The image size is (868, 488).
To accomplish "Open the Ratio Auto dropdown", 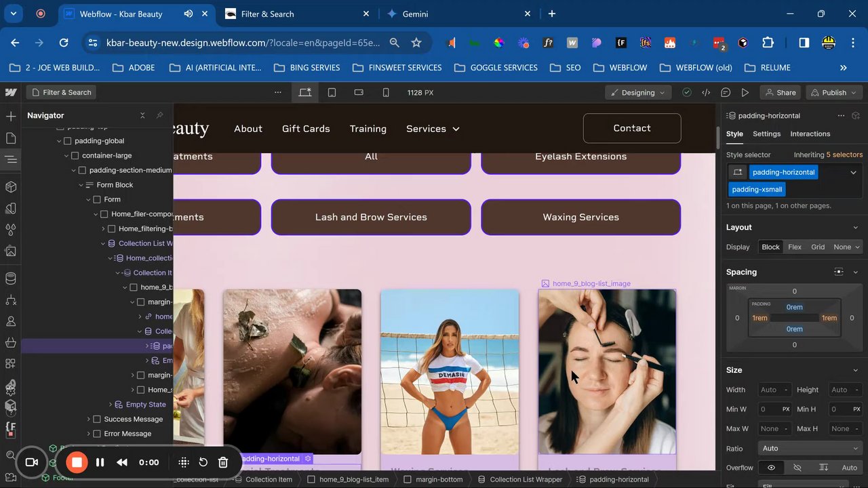I will pos(810,448).
